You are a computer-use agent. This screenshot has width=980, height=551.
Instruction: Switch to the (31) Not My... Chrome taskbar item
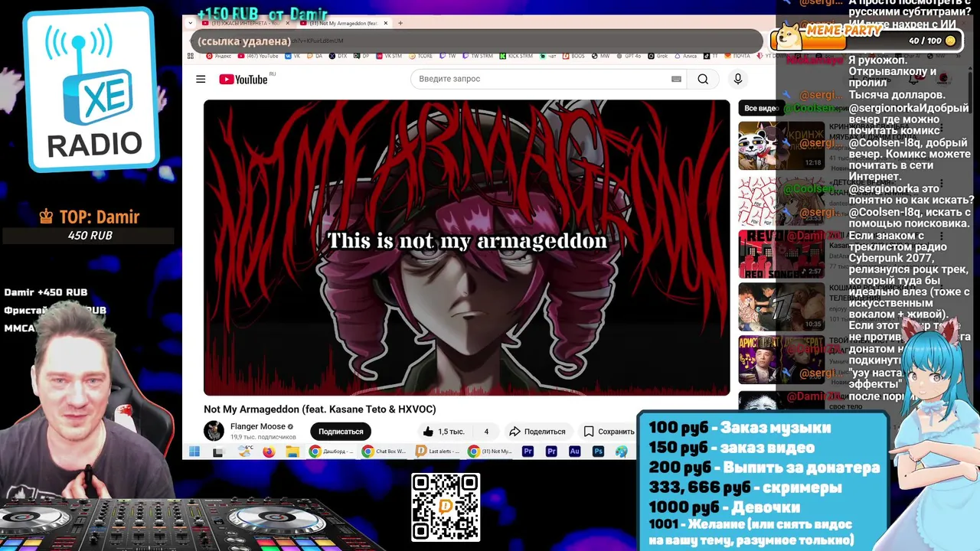click(x=491, y=452)
